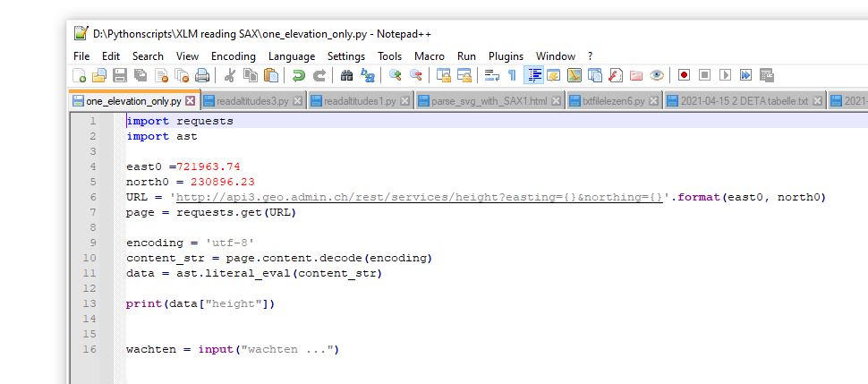Open the Encoding menu
868x384 pixels.
pos(233,55)
